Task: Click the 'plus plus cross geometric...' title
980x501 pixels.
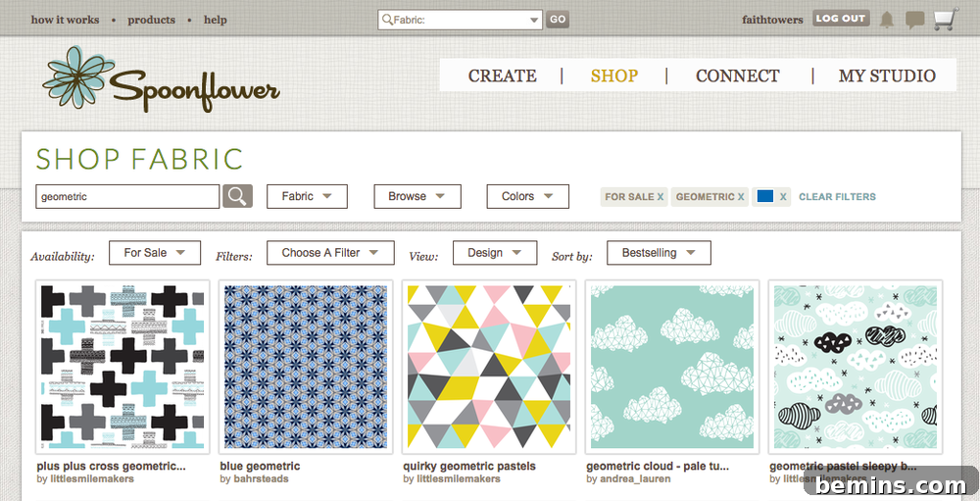Action: point(112,466)
